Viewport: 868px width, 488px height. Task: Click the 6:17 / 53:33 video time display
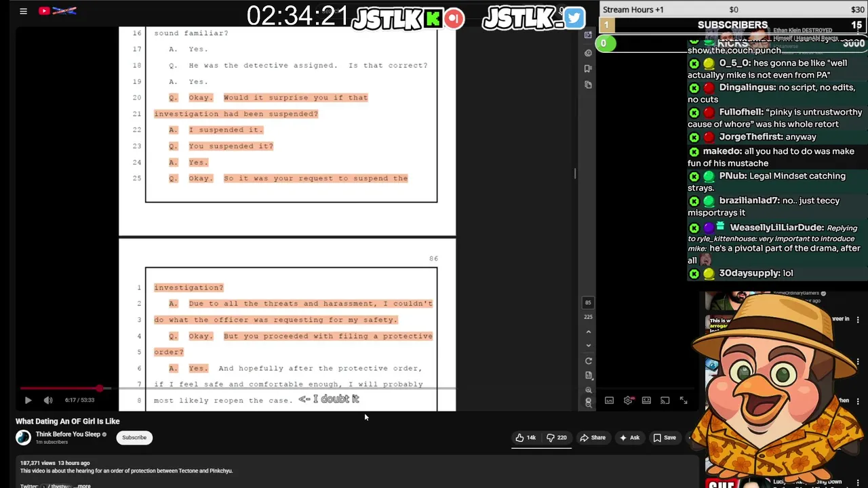(x=79, y=400)
